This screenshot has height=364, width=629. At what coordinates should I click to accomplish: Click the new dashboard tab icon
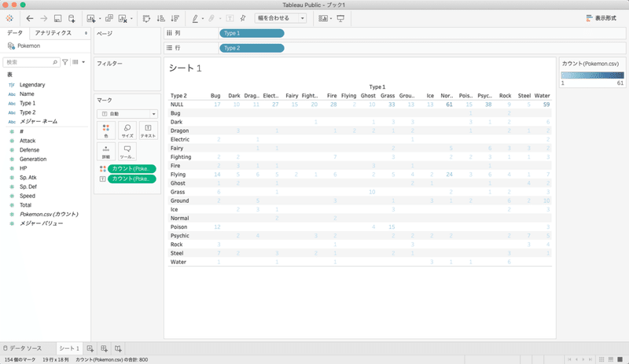point(104,348)
